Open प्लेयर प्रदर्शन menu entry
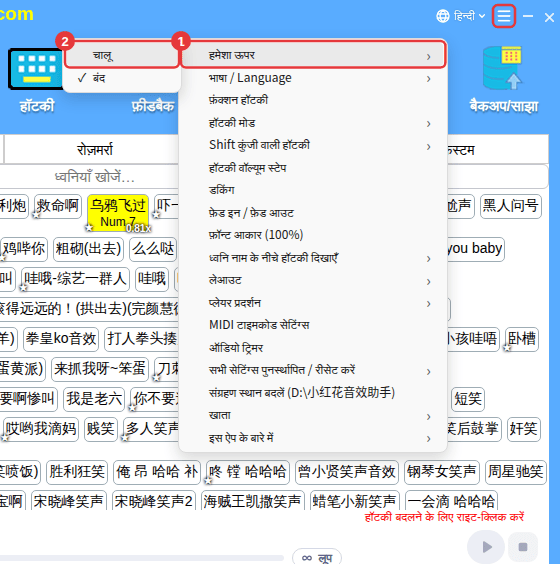The image size is (560, 564). (x=313, y=303)
